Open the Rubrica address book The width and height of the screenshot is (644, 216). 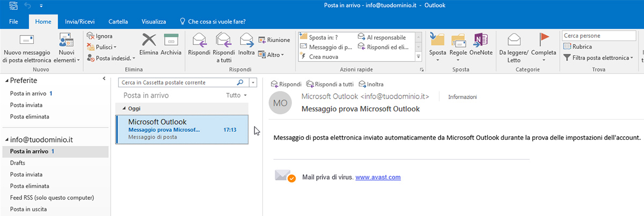(x=578, y=47)
